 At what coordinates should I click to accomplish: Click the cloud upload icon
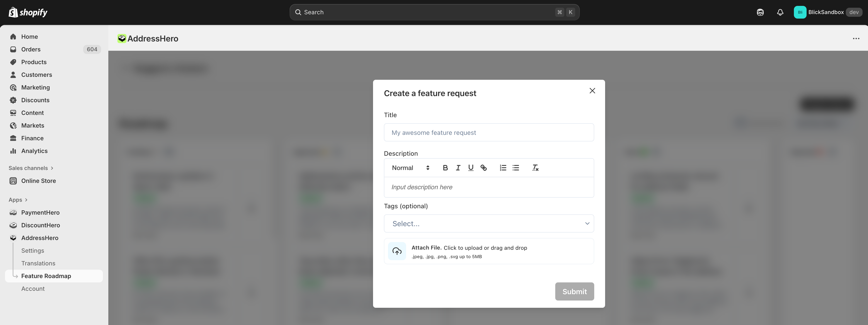397,251
